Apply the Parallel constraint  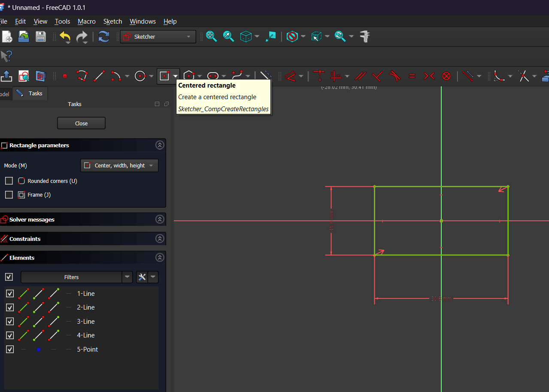(360, 76)
